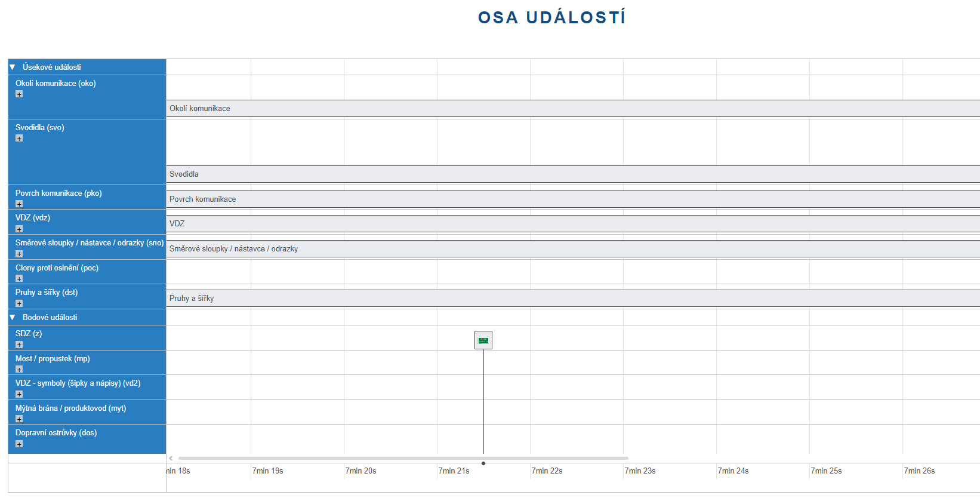Click the 7min 25s time axis label
This screenshot has height=501, width=980.
click(x=826, y=471)
